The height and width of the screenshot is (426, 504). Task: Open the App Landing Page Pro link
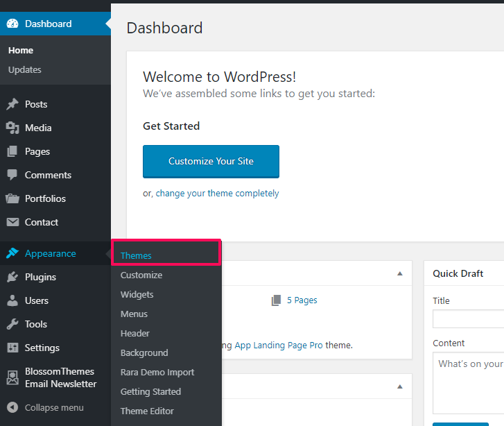[x=279, y=346]
